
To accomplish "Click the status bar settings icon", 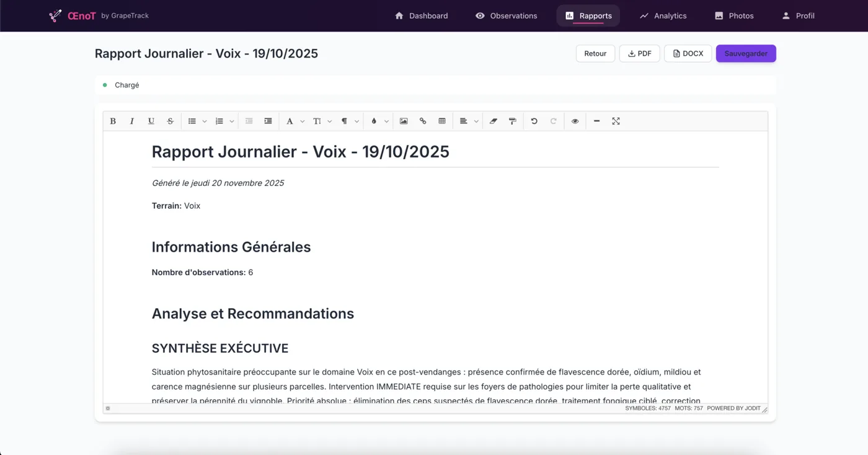I will (x=108, y=409).
